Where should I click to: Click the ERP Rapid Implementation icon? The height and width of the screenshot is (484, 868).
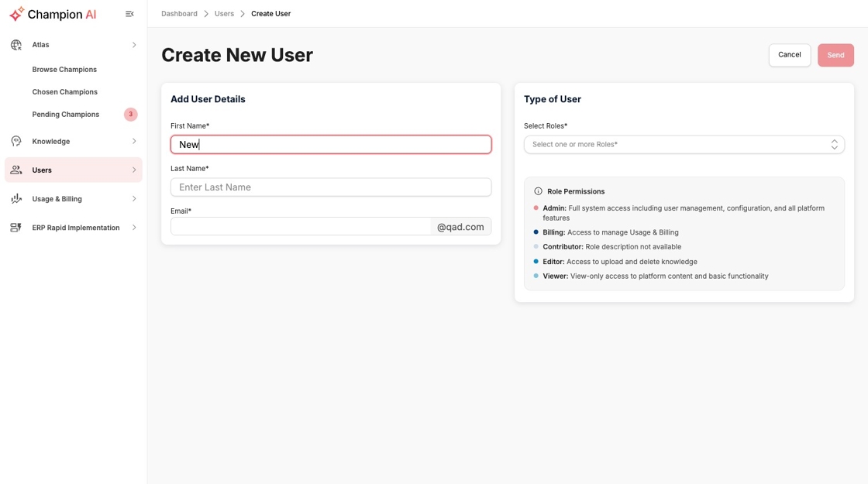(x=16, y=228)
